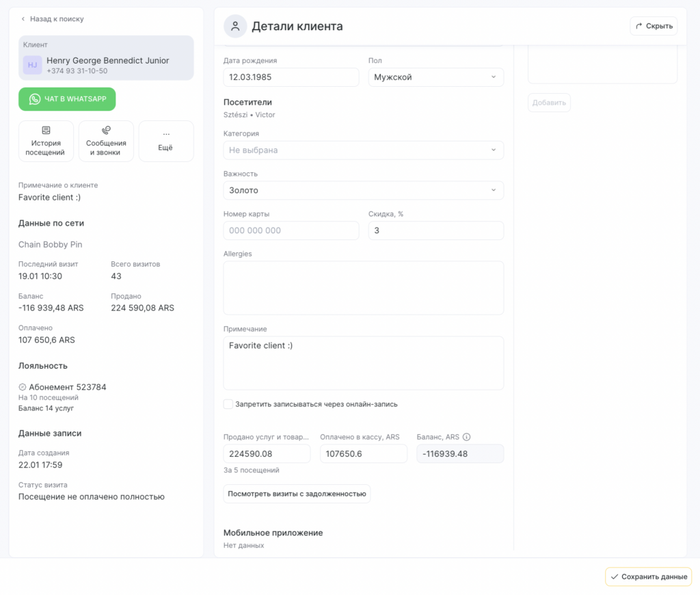Focus the Скидка % discount field
This screenshot has width=700, height=595.
(x=435, y=230)
